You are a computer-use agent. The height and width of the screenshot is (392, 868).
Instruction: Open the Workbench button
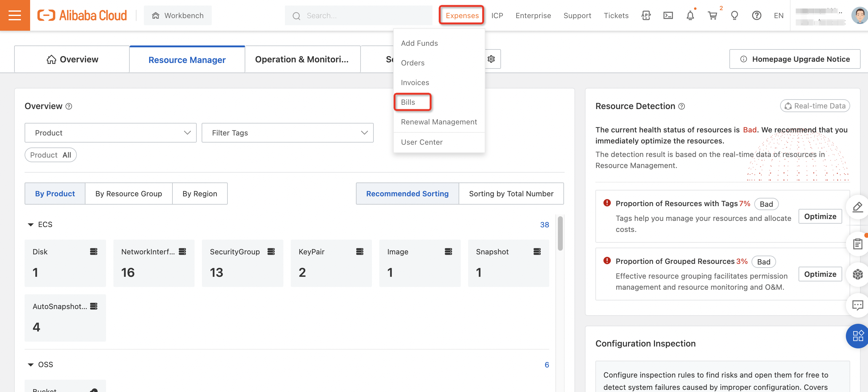178,15
